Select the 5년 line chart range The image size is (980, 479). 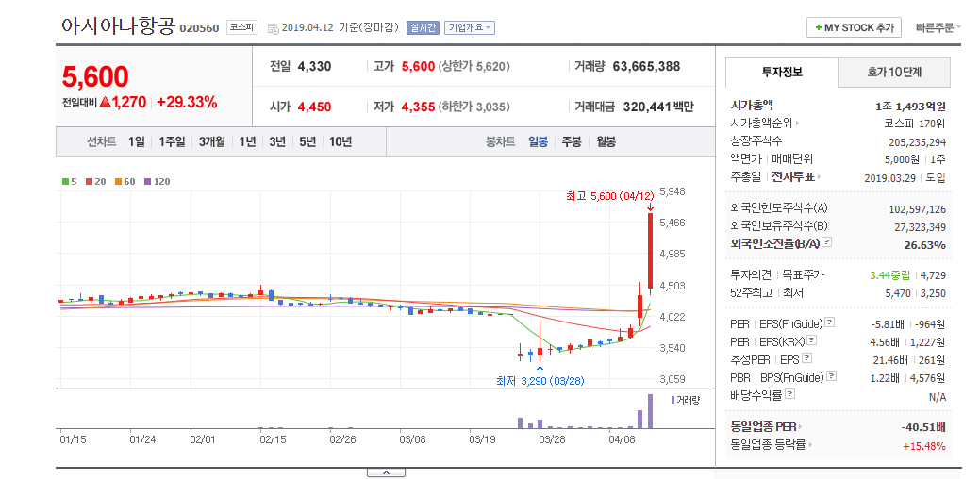tap(307, 141)
